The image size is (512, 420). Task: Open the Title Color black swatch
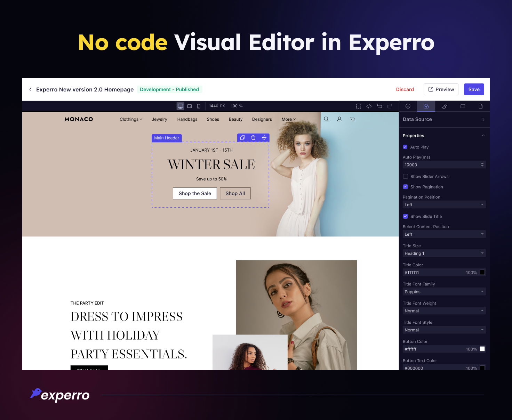click(482, 273)
